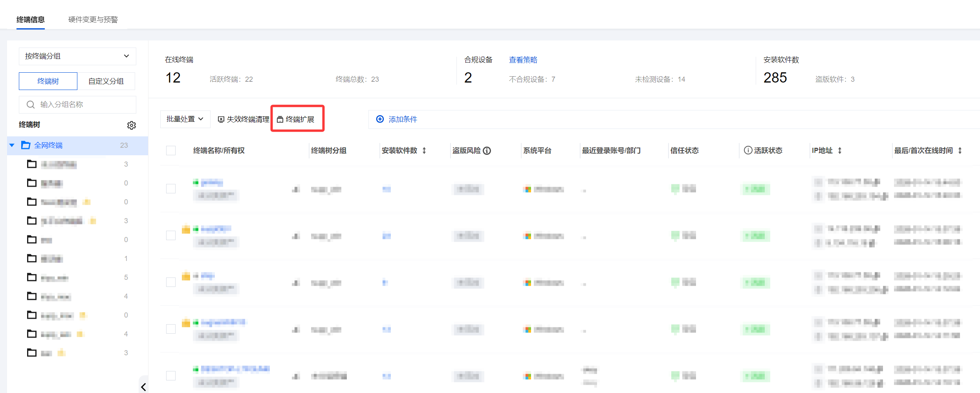Collapse the 全网终端 tree node
The image size is (980, 393).
point(12,145)
